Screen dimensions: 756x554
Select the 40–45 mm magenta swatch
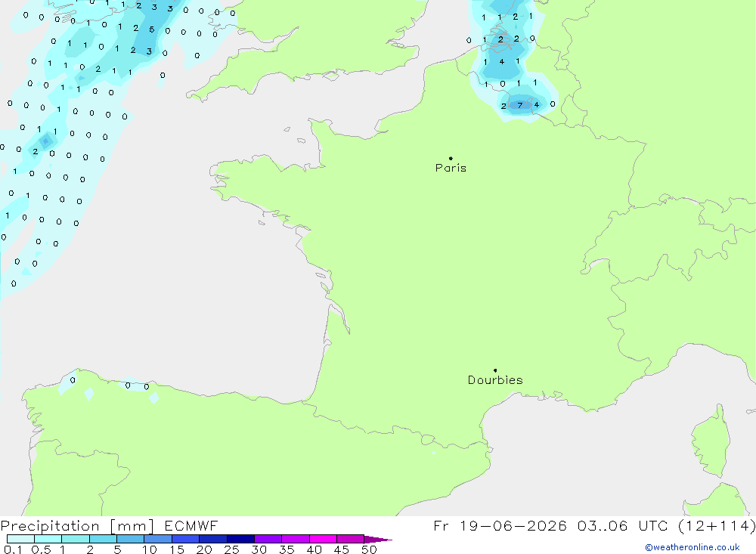(x=323, y=539)
